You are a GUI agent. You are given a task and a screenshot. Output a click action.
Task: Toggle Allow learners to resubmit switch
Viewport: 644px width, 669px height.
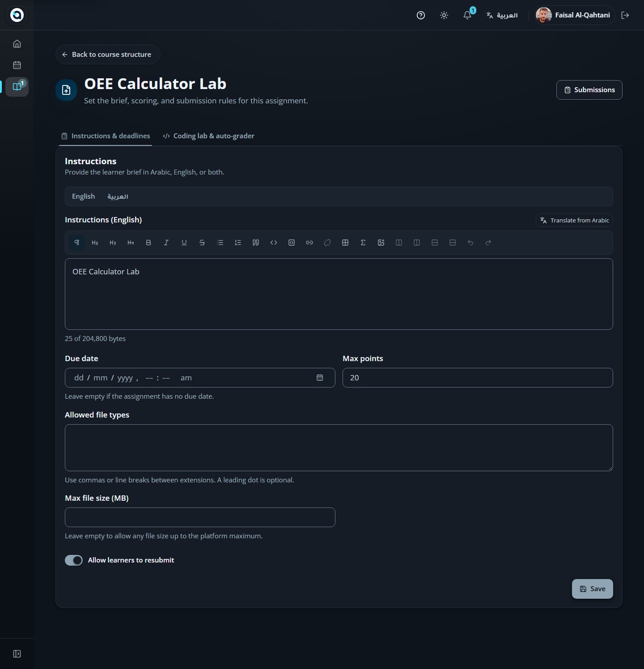click(x=74, y=560)
